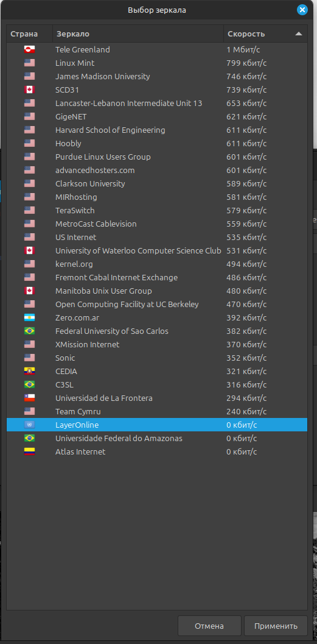Click the Применить button
This screenshot has width=317, height=644.
(276, 626)
